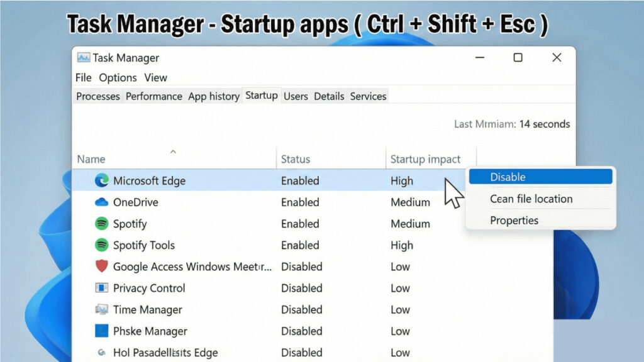Open the File menu

pyautogui.click(x=83, y=78)
